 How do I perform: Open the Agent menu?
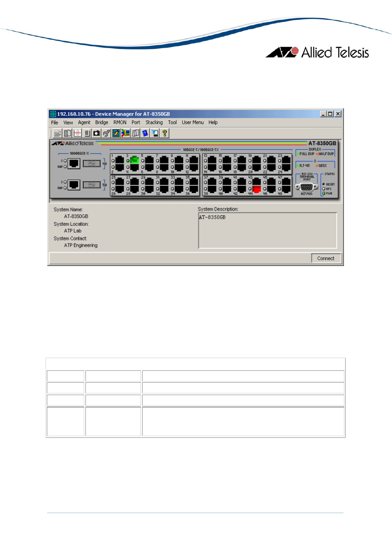(84, 123)
